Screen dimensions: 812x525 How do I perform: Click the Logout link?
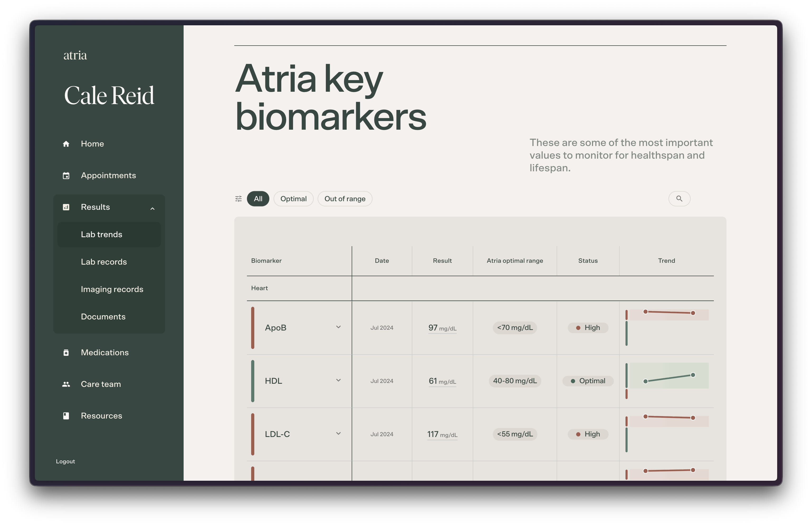65,461
